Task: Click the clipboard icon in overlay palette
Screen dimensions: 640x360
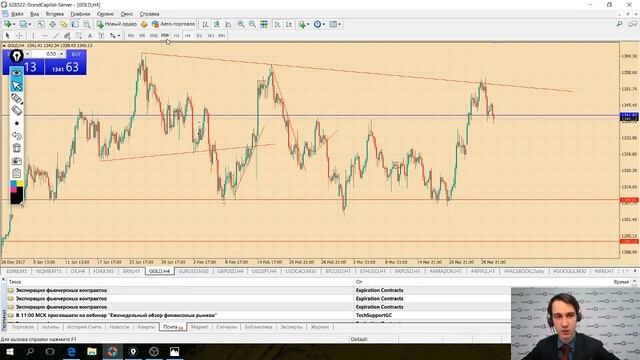Action: [16, 173]
